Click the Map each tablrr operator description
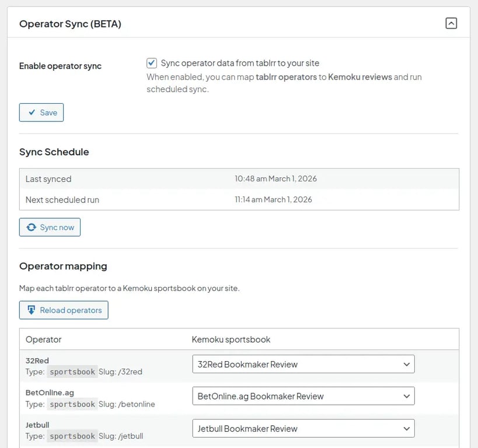This screenshot has height=448, width=478. 129,288
